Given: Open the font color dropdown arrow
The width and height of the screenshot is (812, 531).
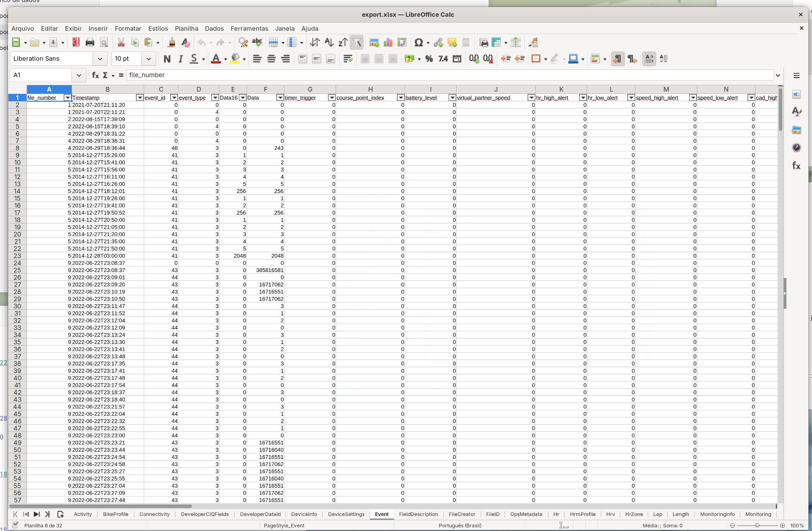Looking at the screenshot, I should (x=226, y=59).
